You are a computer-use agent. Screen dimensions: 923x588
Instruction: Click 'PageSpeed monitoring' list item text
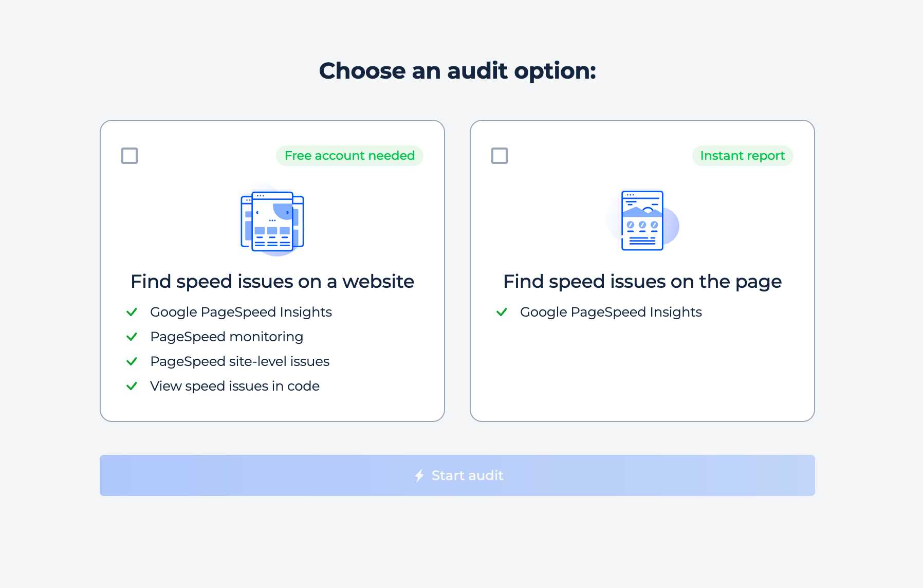(226, 337)
